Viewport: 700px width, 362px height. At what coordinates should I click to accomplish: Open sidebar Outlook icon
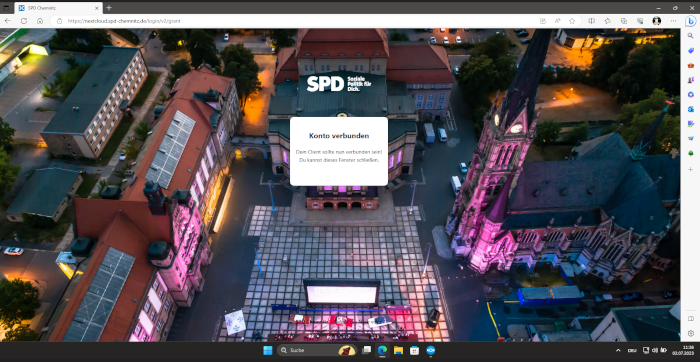coord(691,109)
